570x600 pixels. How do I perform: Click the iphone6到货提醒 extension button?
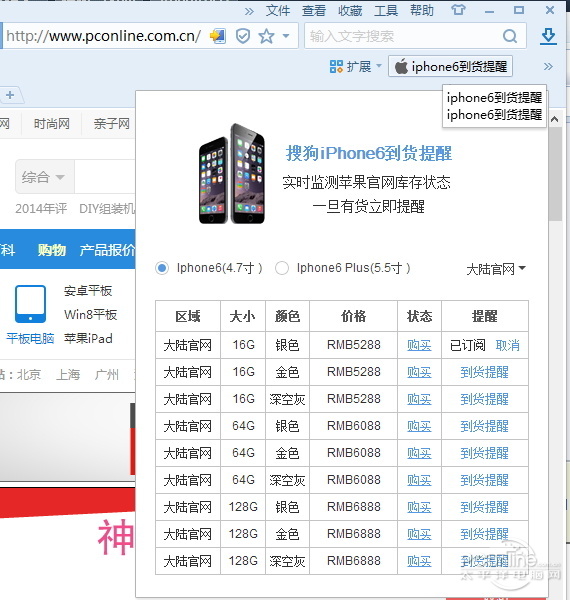coord(450,67)
